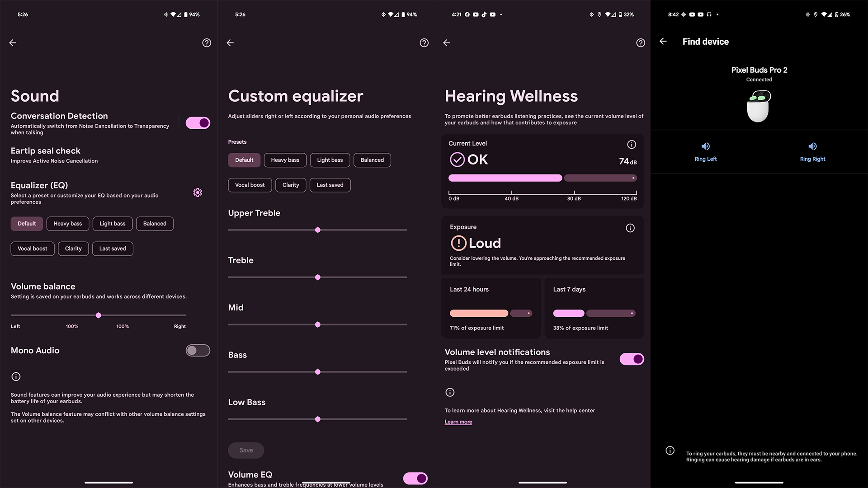Tap the Current Level info icon
Image resolution: width=868 pixels, height=488 pixels.
pyautogui.click(x=631, y=144)
